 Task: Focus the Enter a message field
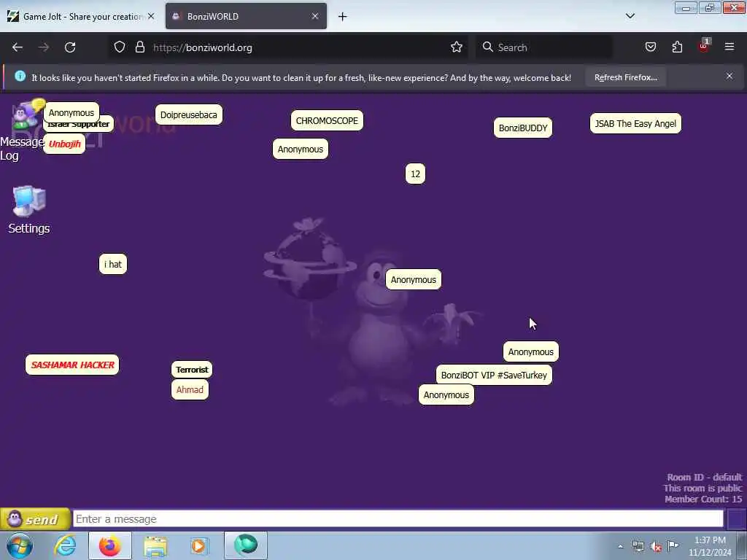pos(398,519)
